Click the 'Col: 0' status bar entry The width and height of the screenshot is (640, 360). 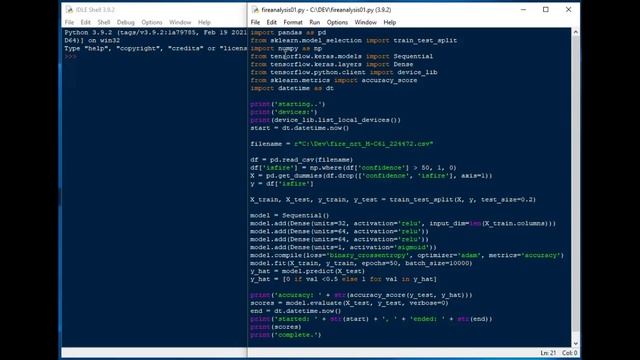coord(569,353)
